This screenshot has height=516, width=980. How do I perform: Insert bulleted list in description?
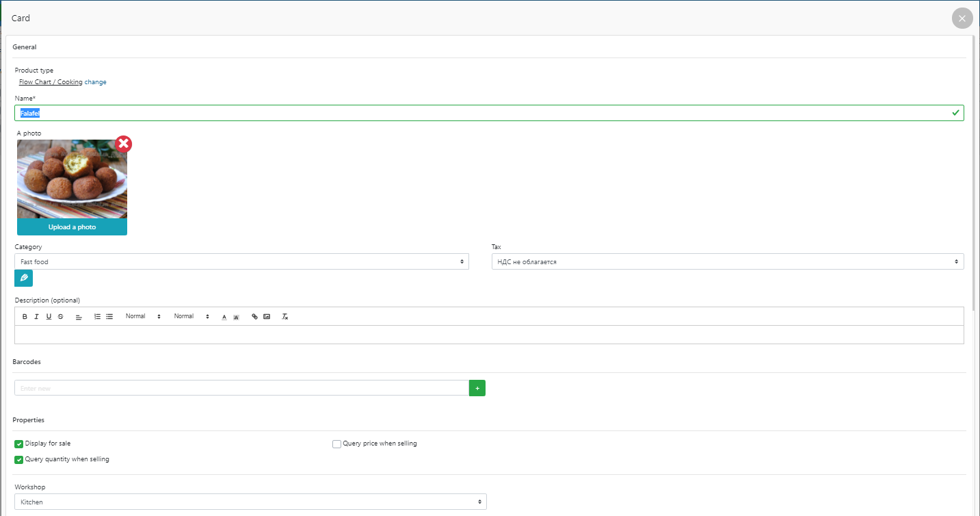point(109,317)
